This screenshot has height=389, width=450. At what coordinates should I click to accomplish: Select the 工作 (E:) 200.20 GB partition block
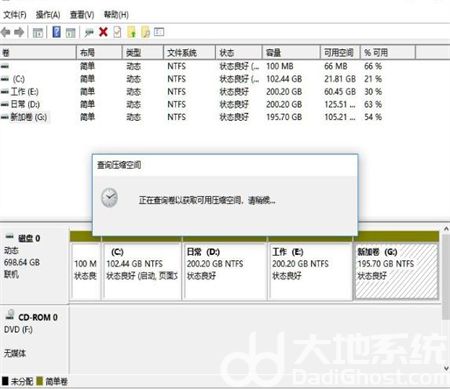click(311, 271)
